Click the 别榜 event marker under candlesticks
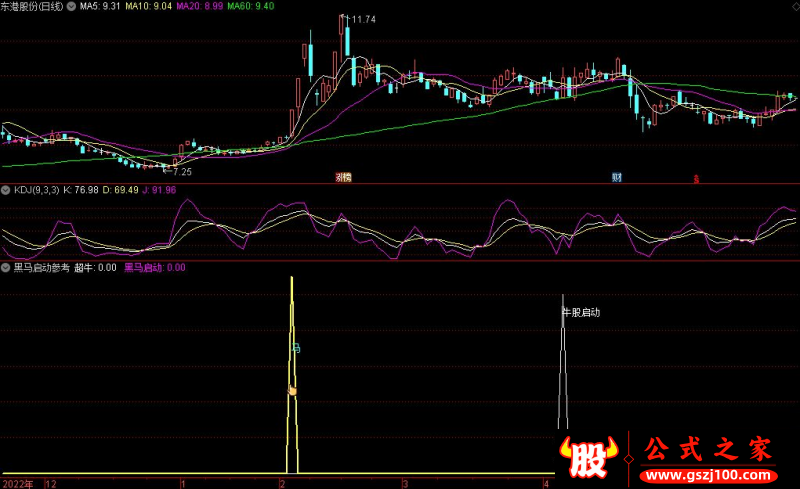Screen dimensions: 800x489 tap(343, 177)
